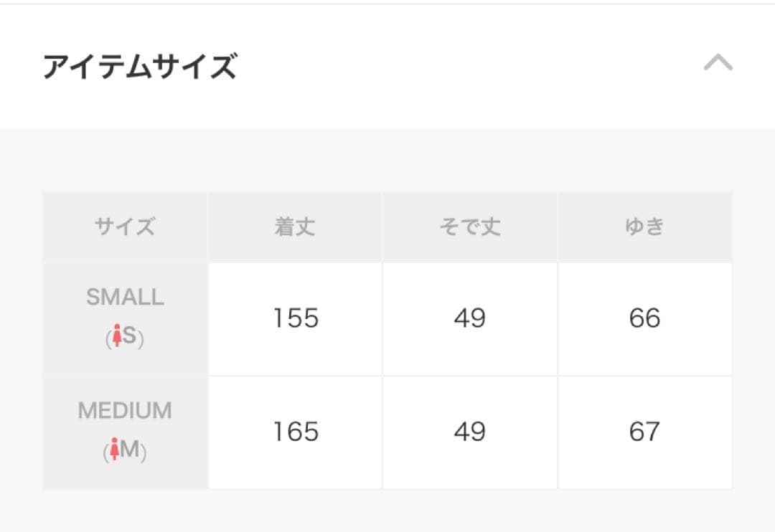The image size is (775, 532).
Task: Select the サイズ column header
Action: (125, 227)
